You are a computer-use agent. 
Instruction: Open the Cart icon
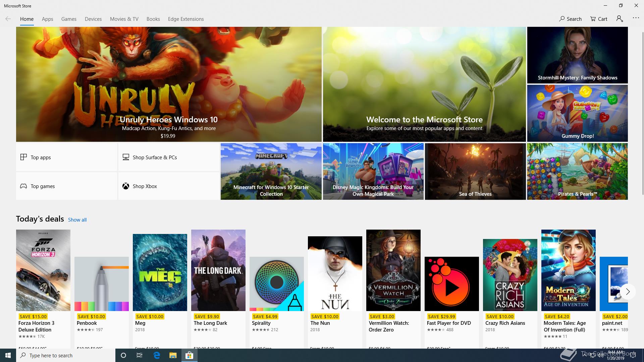point(593,19)
